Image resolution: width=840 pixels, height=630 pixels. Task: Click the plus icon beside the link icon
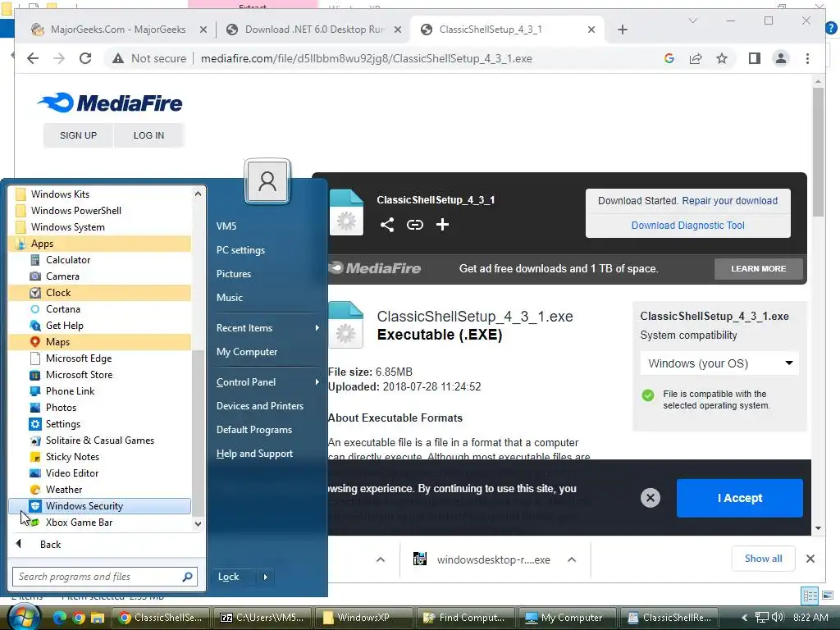coord(442,225)
